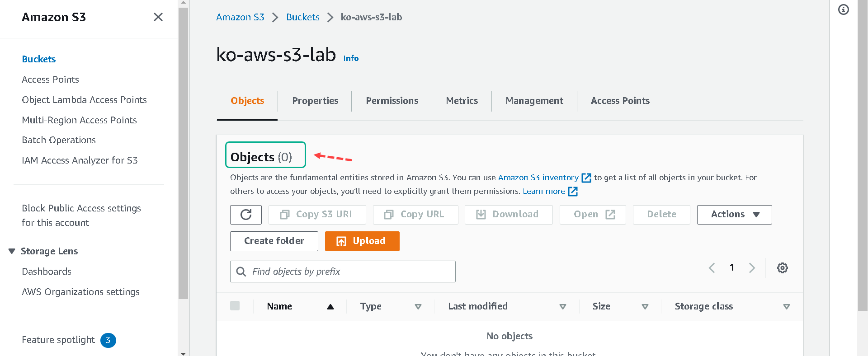Click the Name column header

pyautogui.click(x=279, y=306)
